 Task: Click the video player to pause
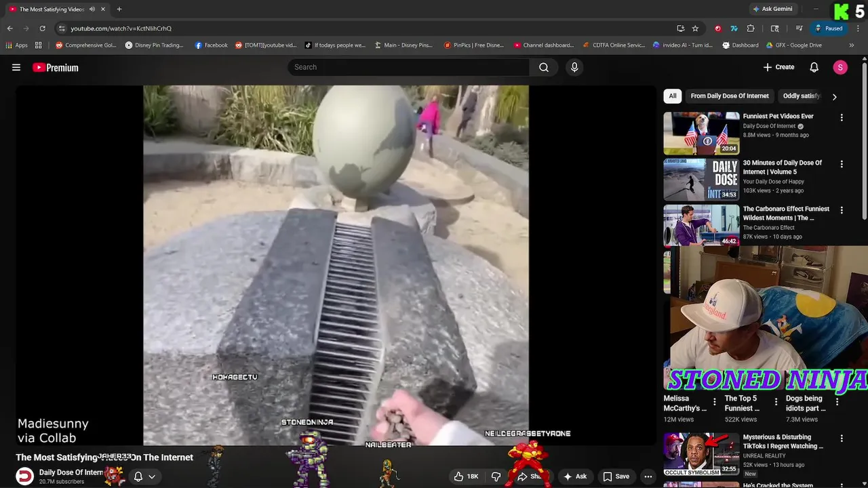coord(336,264)
